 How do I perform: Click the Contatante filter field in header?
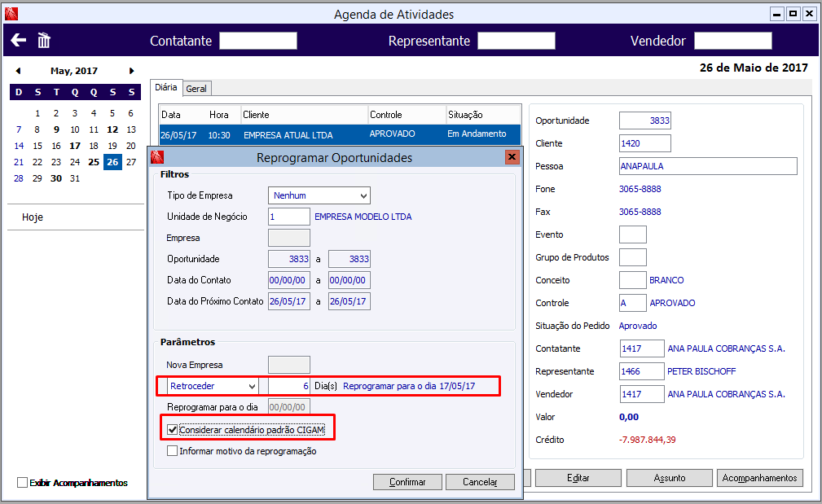pyautogui.click(x=258, y=41)
